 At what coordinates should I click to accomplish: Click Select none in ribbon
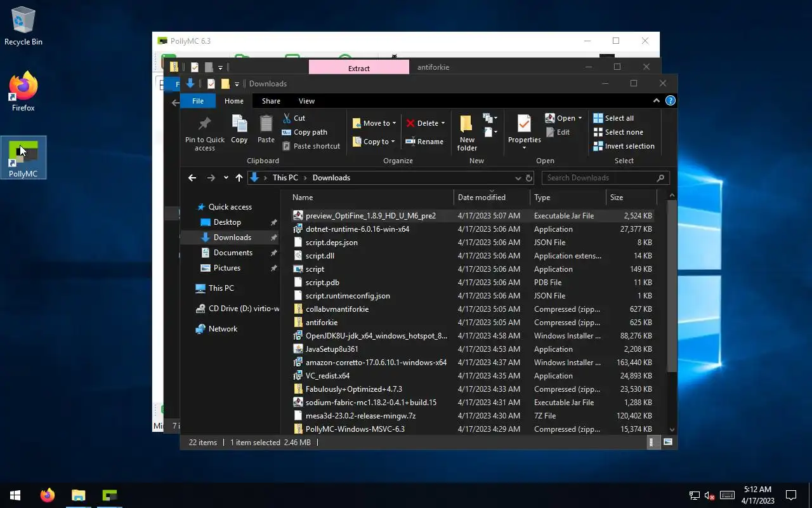[x=619, y=132]
